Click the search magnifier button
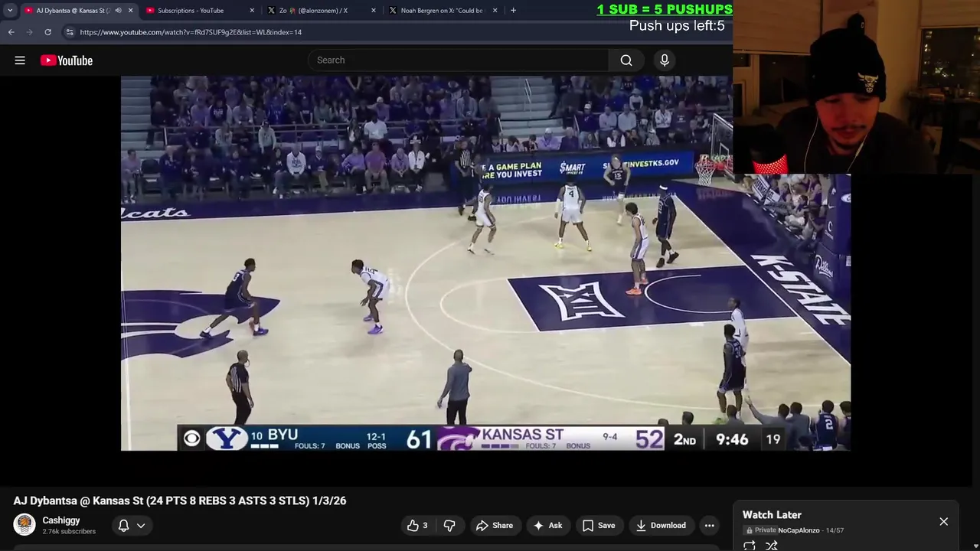This screenshot has height=551, width=980. 626,60
